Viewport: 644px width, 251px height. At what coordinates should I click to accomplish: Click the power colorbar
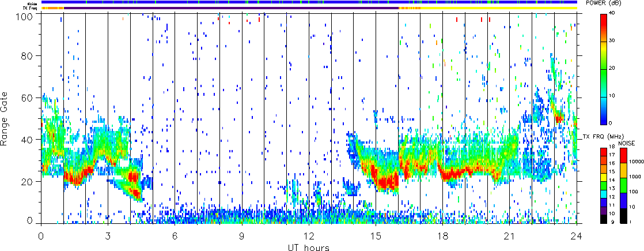(603, 69)
